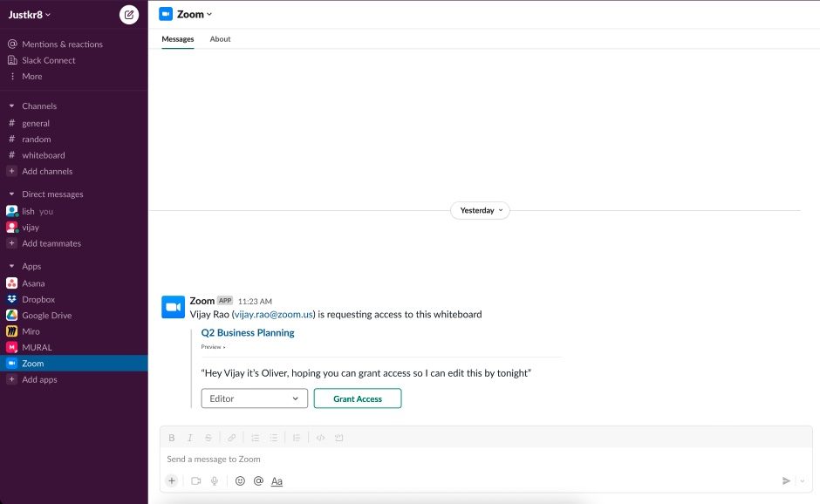Click the Zoom sender name in message
Image resolution: width=820 pixels, height=504 pixels.
click(202, 301)
